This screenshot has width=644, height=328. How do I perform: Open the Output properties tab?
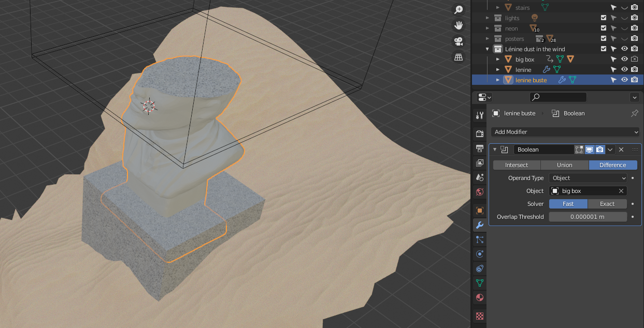tap(480, 148)
